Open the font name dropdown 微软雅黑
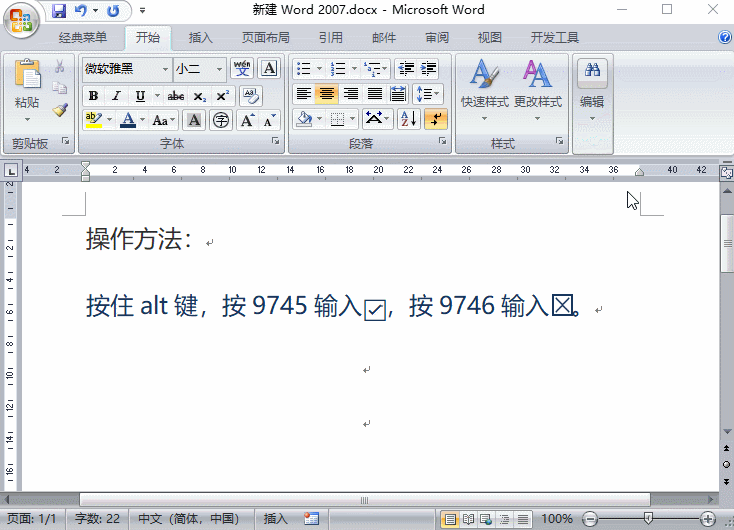Viewport: 734px width, 530px height. 165,69
